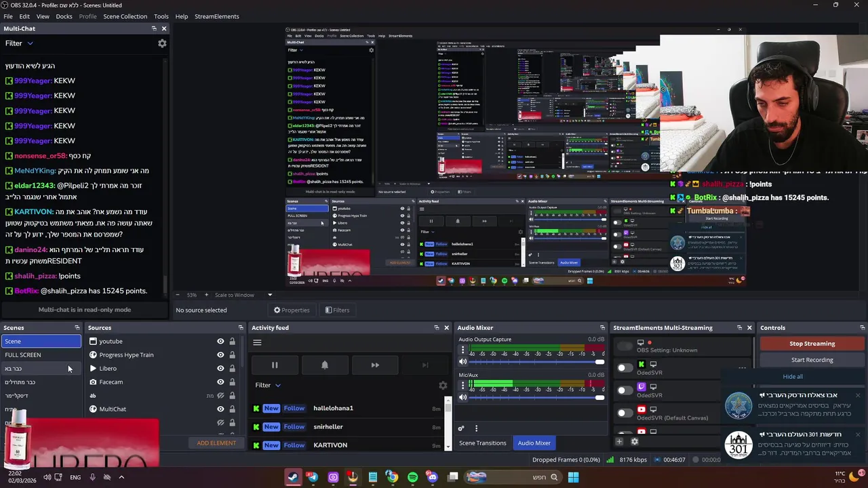This screenshot has width=868, height=488.
Task: Click Hide all notifications link
Action: 793,377
